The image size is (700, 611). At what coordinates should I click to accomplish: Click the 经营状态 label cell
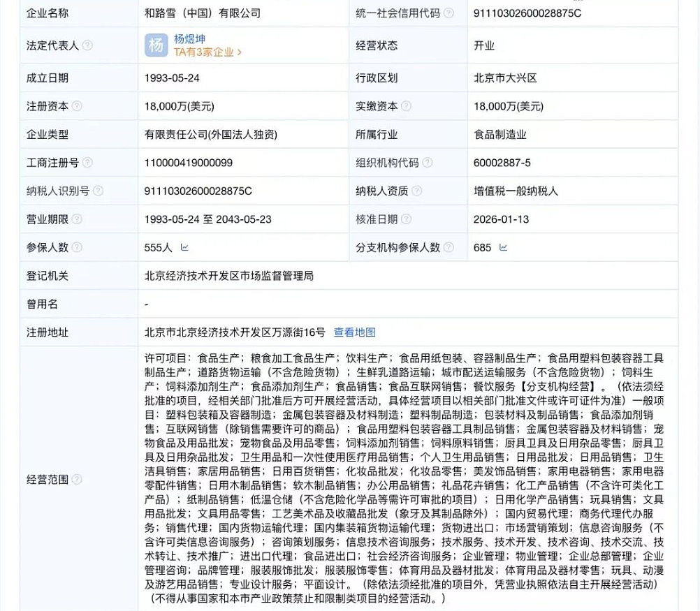coord(408,45)
